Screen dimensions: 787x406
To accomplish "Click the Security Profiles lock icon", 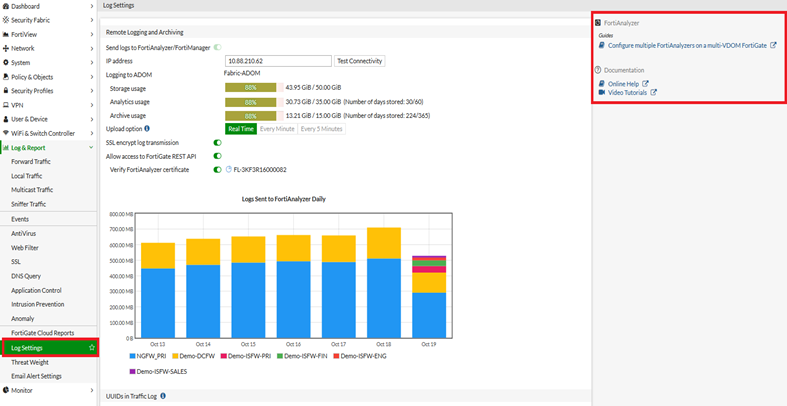I will 6,91.
